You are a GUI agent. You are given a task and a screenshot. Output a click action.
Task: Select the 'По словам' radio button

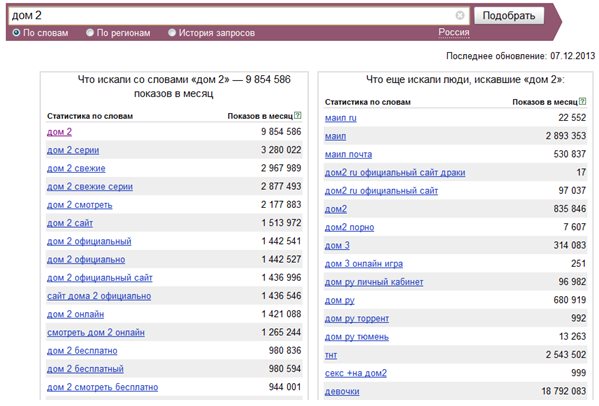pos(16,33)
